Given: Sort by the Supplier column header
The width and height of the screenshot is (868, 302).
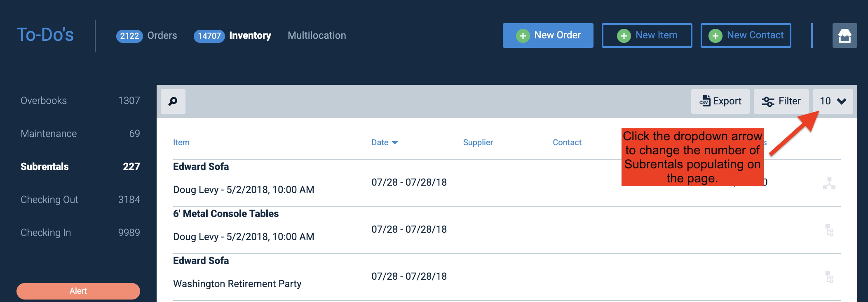Looking at the screenshot, I should point(478,142).
